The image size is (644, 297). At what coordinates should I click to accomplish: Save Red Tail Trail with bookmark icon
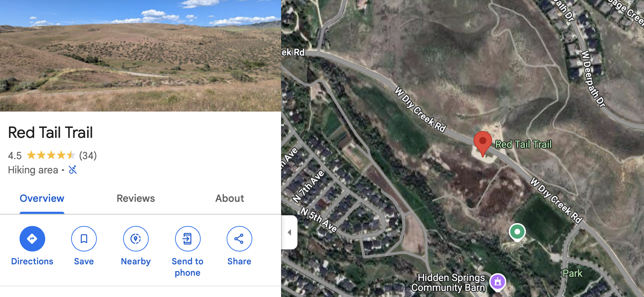[84, 239]
